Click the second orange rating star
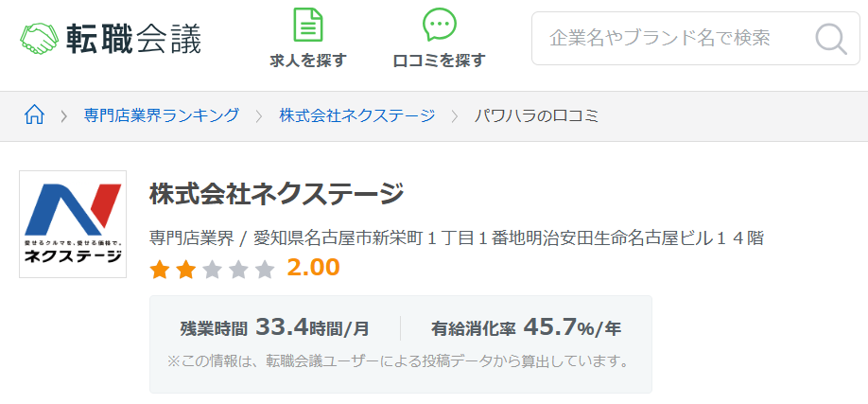The image size is (868, 404). pyautogui.click(x=186, y=270)
